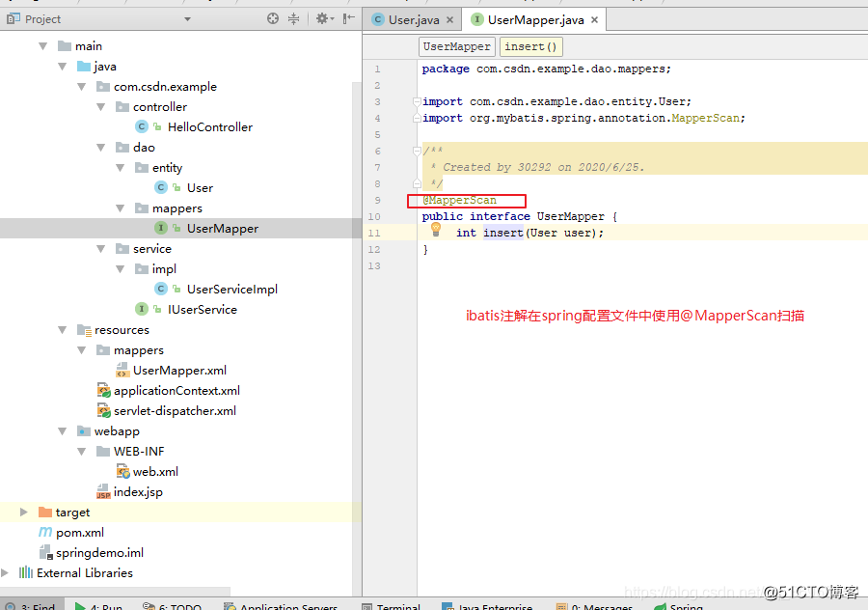Screen dimensions: 868x610
Task: Select UserServiceImpl class
Action: pos(231,290)
